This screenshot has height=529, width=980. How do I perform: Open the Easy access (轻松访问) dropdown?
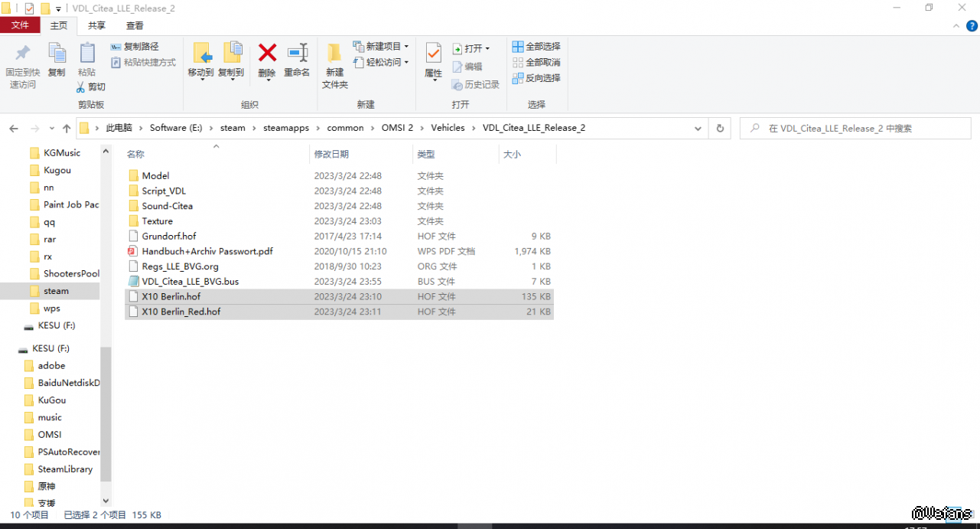382,62
